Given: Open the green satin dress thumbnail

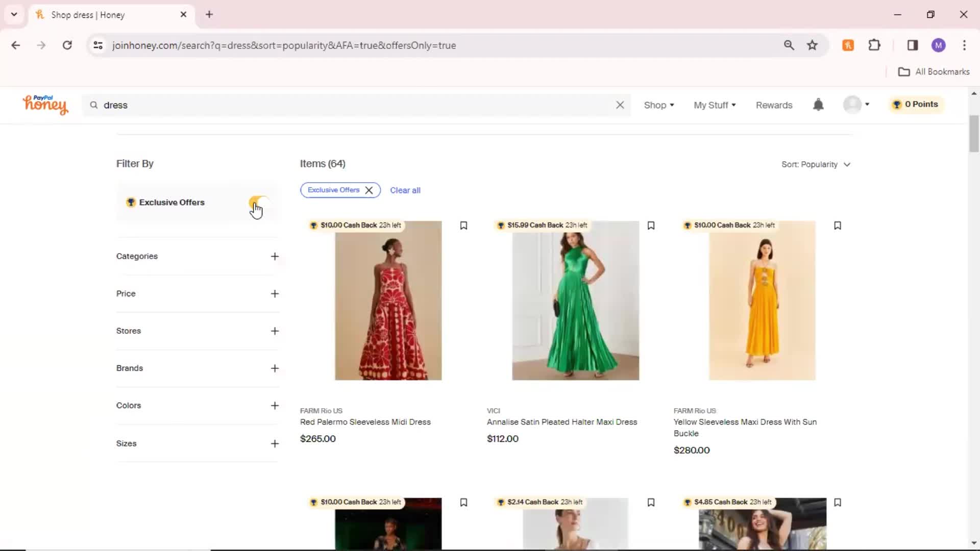Looking at the screenshot, I should [575, 300].
